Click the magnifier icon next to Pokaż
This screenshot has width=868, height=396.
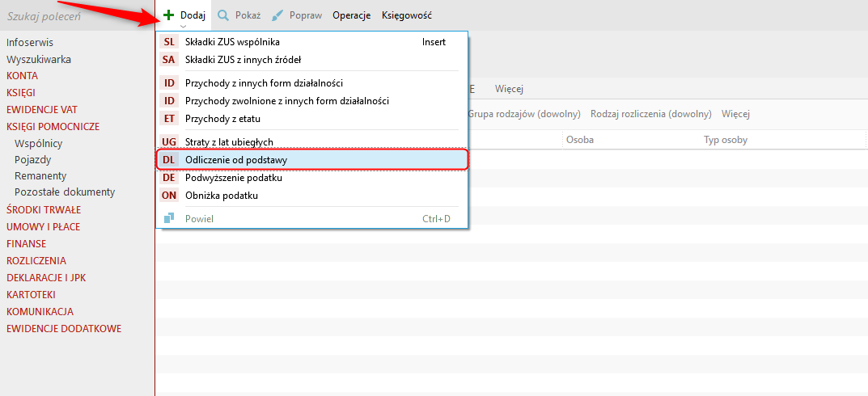click(x=223, y=15)
